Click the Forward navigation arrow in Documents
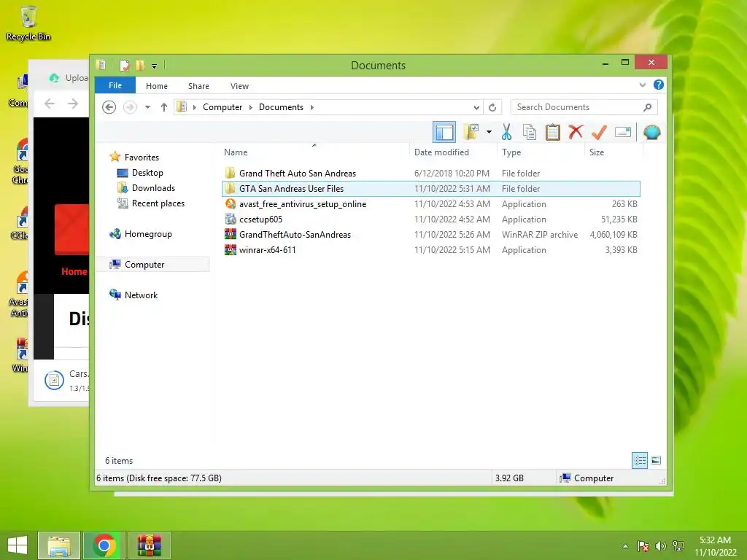This screenshot has width=747, height=560. [130, 107]
